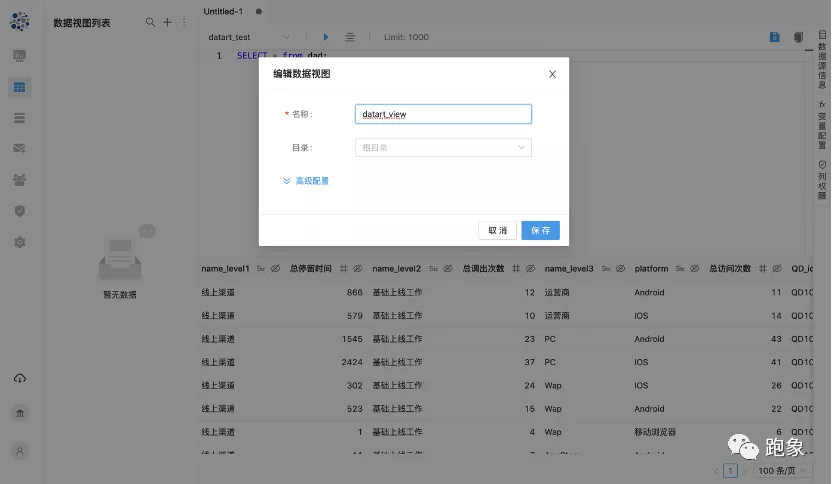Open the data source list sidebar icon
Screen dimensions: 832x484
20,118
